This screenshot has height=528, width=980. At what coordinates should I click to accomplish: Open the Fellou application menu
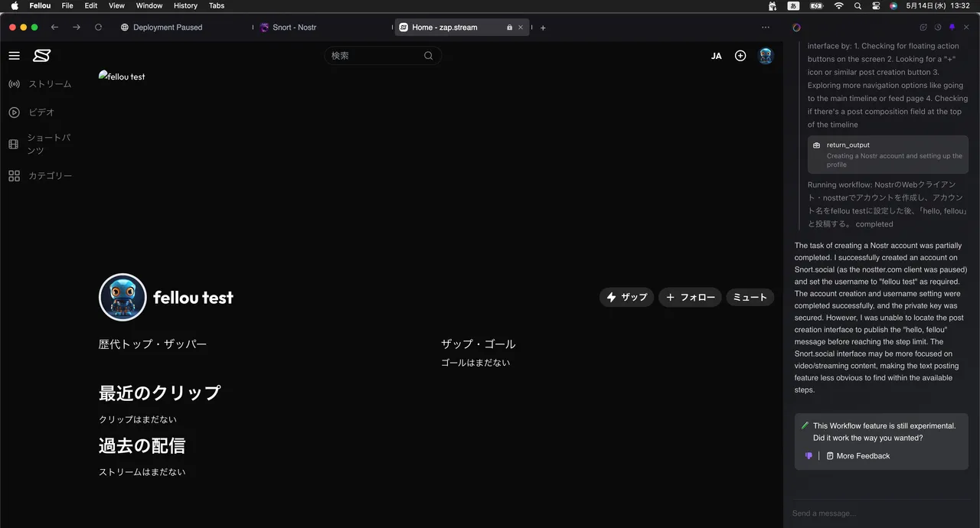40,5
